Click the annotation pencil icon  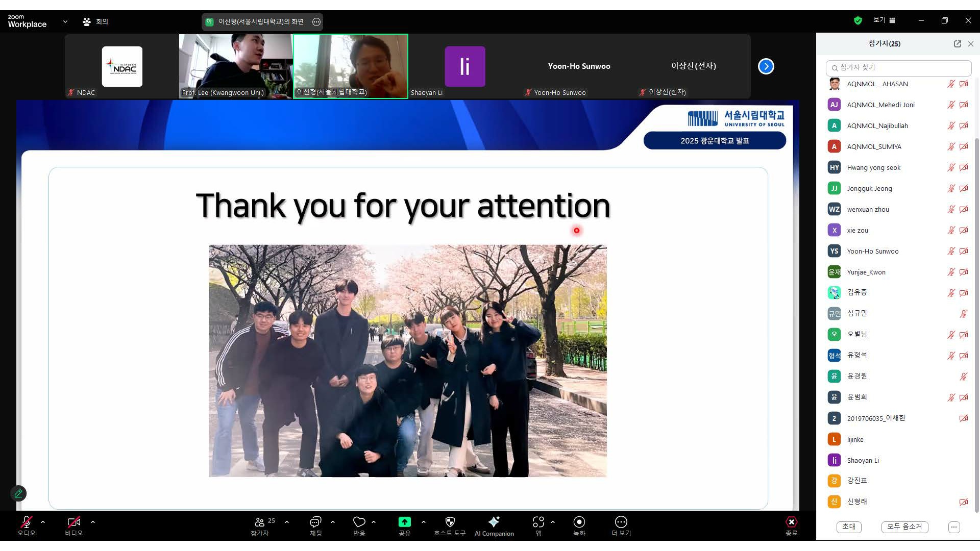coord(18,493)
